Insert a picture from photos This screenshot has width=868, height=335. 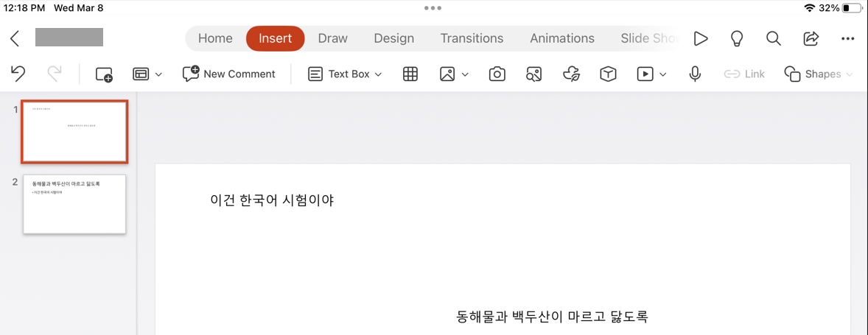pyautogui.click(x=447, y=74)
